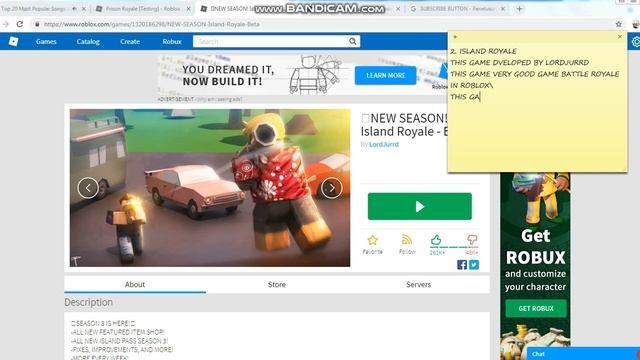The height and width of the screenshot is (360, 640).
Task: Open Roblox settings gear icon
Action: [x=636, y=41]
